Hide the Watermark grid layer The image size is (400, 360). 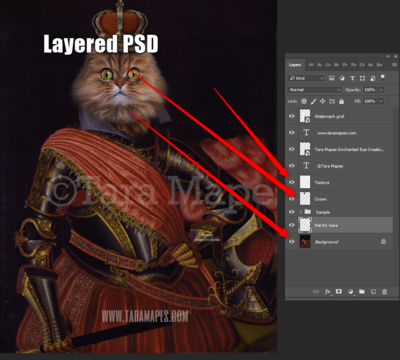(292, 116)
